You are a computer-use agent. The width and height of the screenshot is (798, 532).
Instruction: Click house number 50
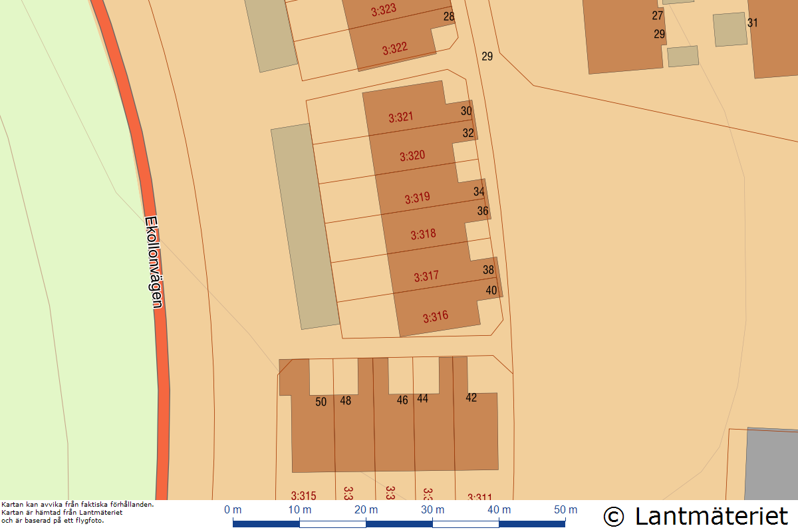click(x=321, y=402)
